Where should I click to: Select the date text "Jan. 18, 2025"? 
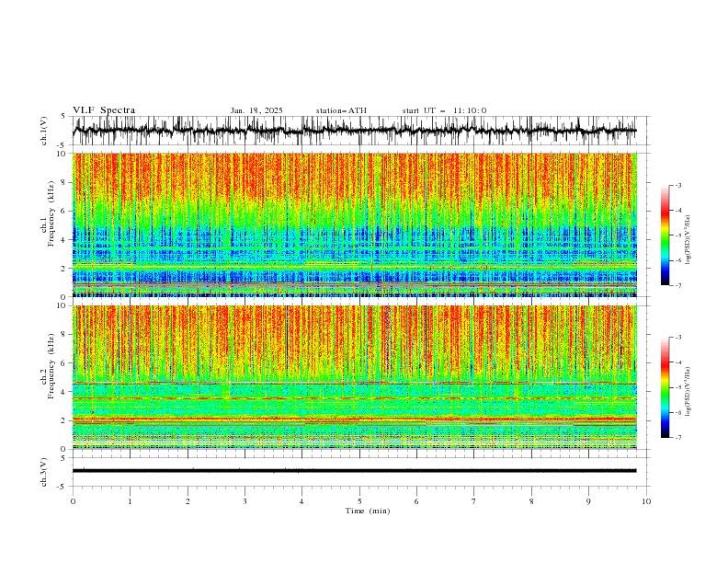pyautogui.click(x=256, y=110)
